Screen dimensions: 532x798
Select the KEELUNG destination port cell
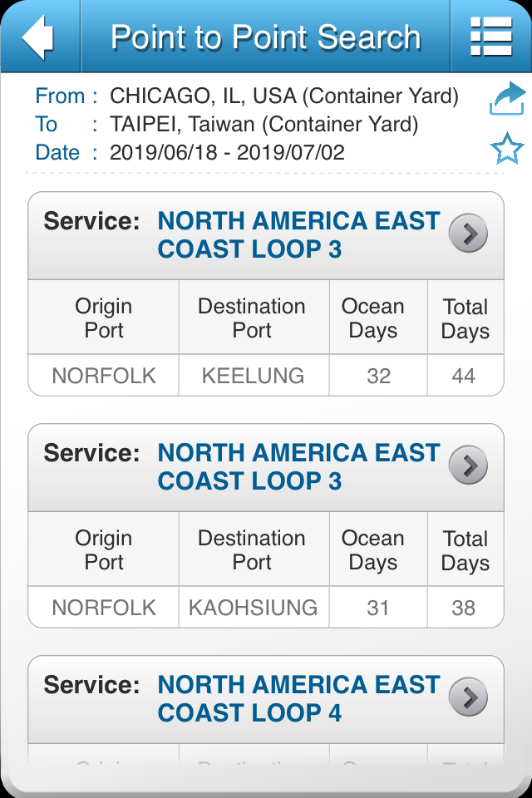click(x=253, y=376)
